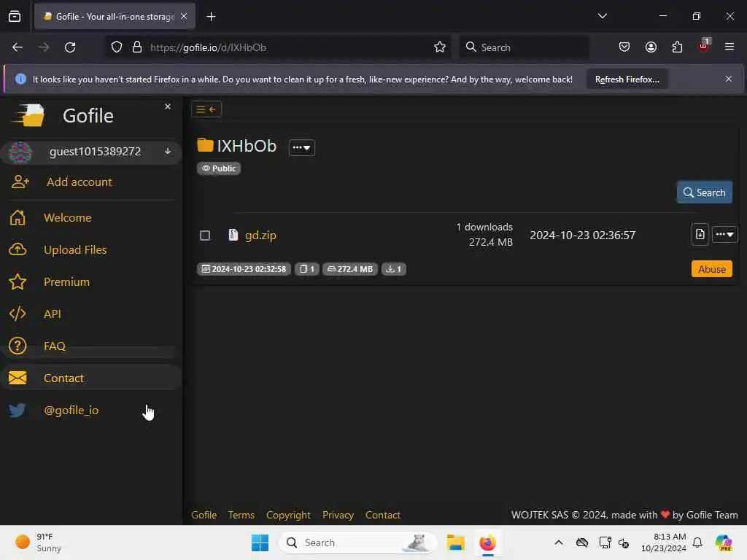Open the @gofile_io Twitter link

pyautogui.click(x=71, y=410)
